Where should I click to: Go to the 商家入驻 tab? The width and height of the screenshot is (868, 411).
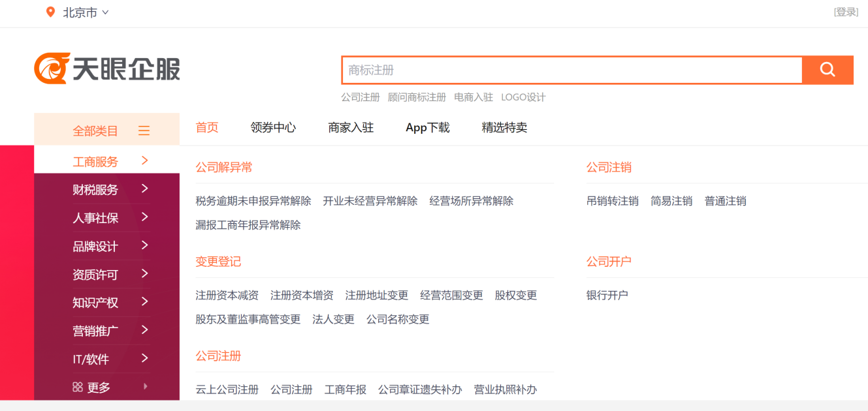pos(351,128)
